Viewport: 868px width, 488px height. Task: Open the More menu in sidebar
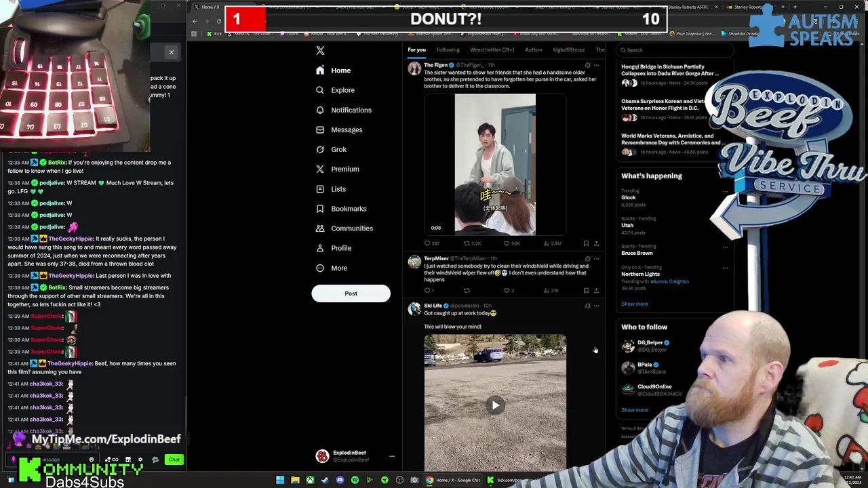pos(332,268)
